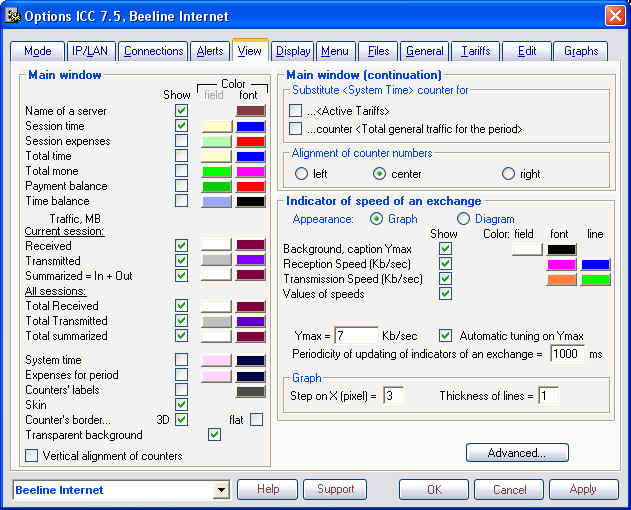Click the Step on X pixel field
The width and height of the screenshot is (631, 510).
click(x=393, y=396)
